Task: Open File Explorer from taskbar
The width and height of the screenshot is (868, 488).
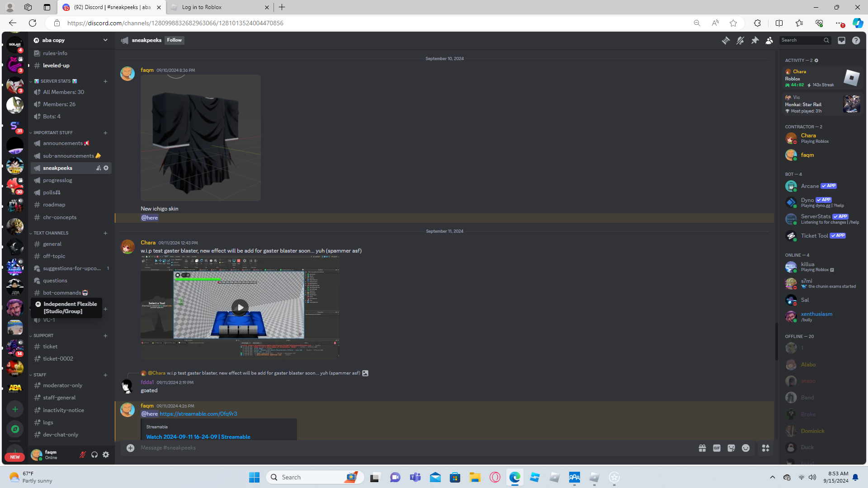Action: click(x=475, y=477)
